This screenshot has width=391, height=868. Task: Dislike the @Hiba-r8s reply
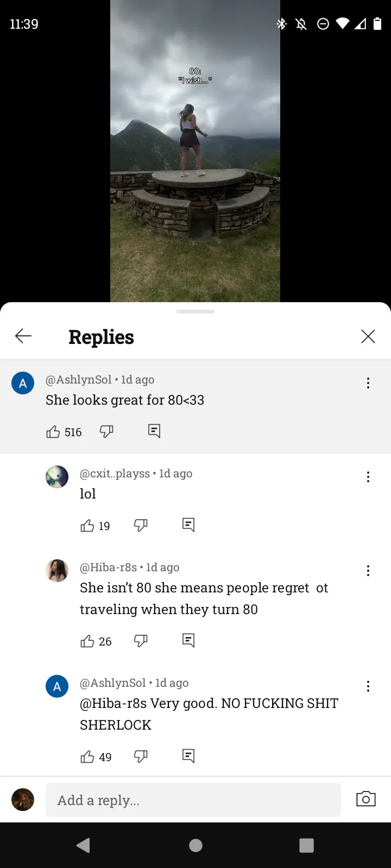(141, 641)
